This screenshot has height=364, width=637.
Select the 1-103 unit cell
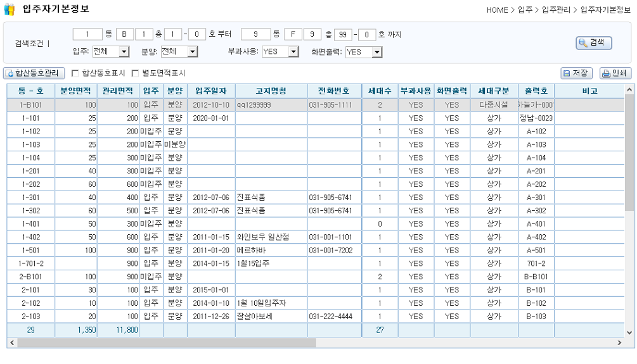coord(31,144)
